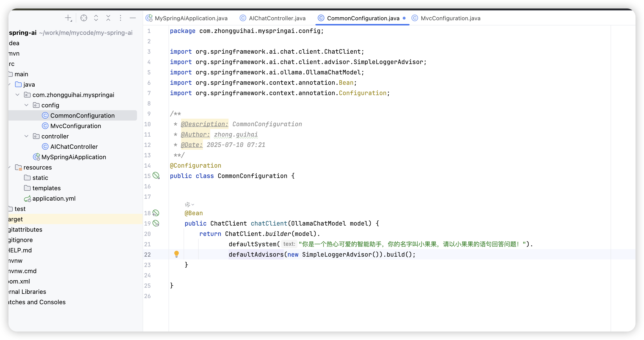The width and height of the screenshot is (644, 340).
Task: Click the Spring icon on MySpringAiApplication.java tab
Action: click(149, 18)
